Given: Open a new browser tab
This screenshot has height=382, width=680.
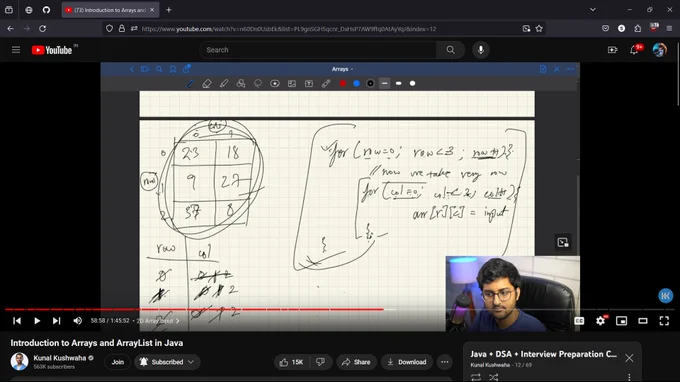Looking at the screenshot, I should tap(169, 10).
